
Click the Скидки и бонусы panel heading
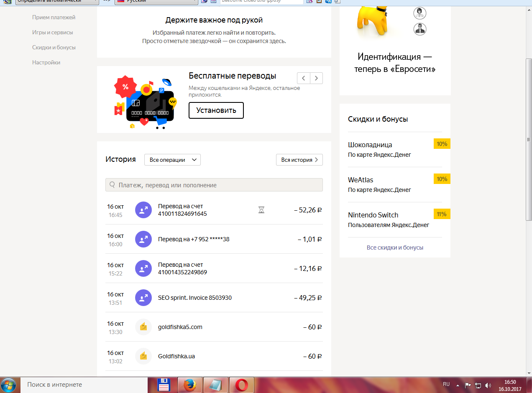[378, 119]
